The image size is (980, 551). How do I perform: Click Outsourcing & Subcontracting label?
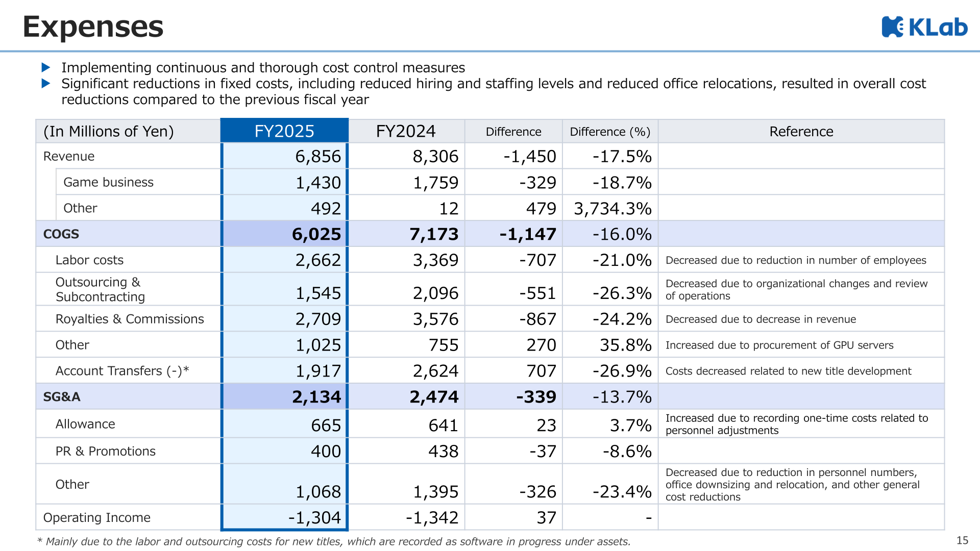(x=100, y=289)
